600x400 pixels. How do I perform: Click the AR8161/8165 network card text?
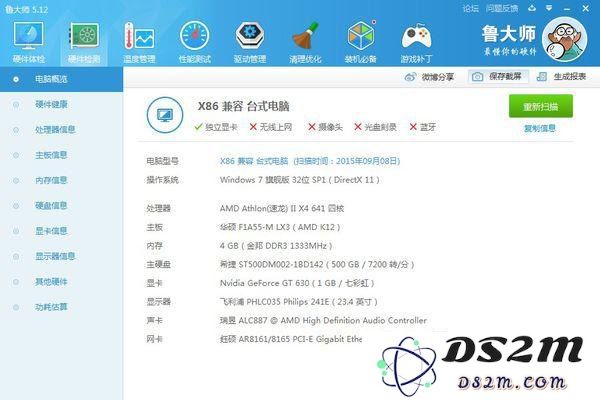click(291, 339)
